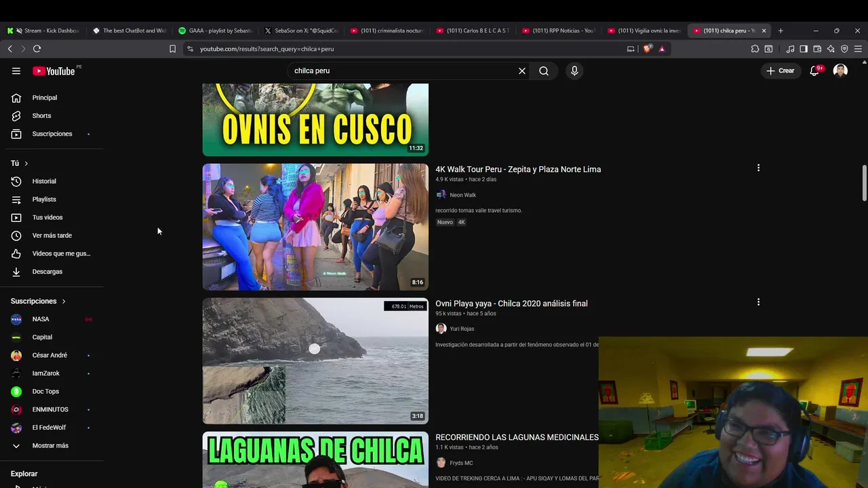The height and width of the screenshot is (488, 868).
Task: Click the Historial clock icon
Action: (x=16, y=182)
